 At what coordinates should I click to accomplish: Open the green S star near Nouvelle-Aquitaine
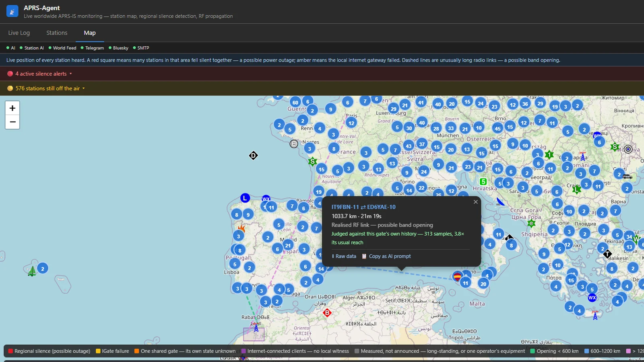point(312,162)
